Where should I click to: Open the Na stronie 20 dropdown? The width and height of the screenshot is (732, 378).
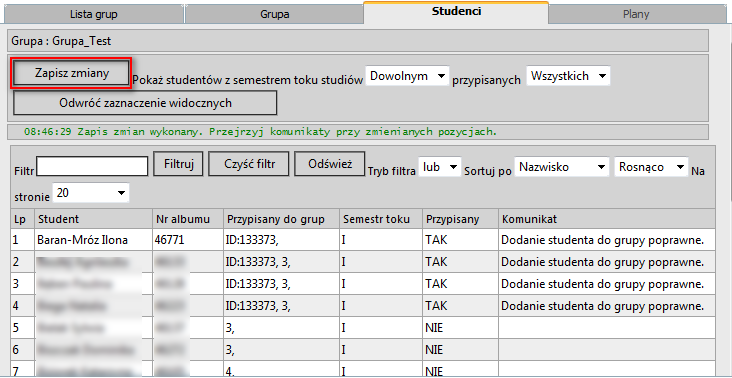(x=91, y=193)
